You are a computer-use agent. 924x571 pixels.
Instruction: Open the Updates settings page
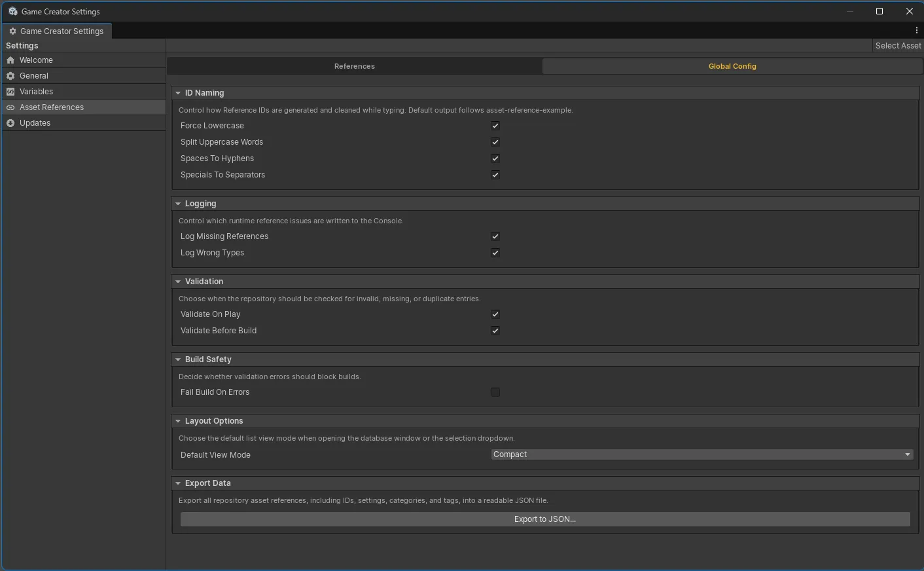point(84,123)
